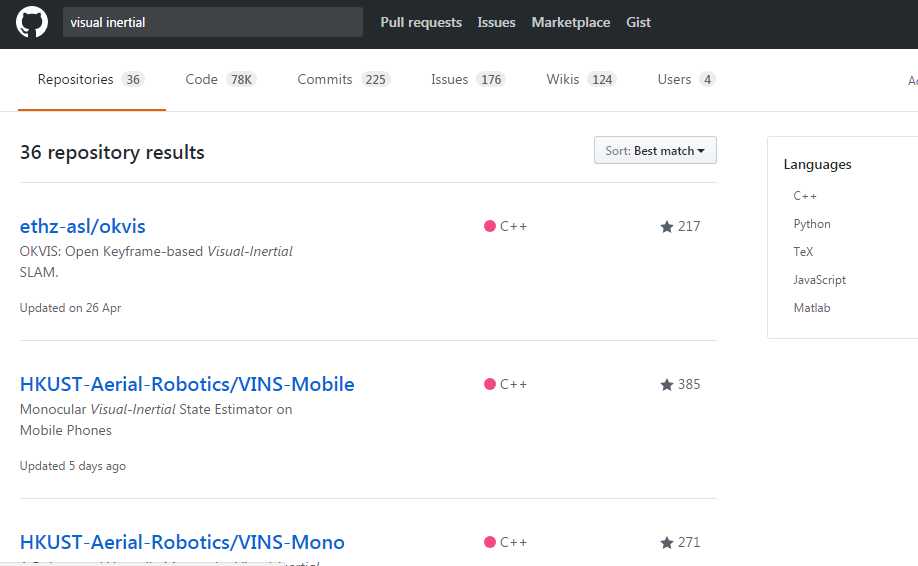Click the C++ label on the VINS-Mobile row

click(513, 385)
